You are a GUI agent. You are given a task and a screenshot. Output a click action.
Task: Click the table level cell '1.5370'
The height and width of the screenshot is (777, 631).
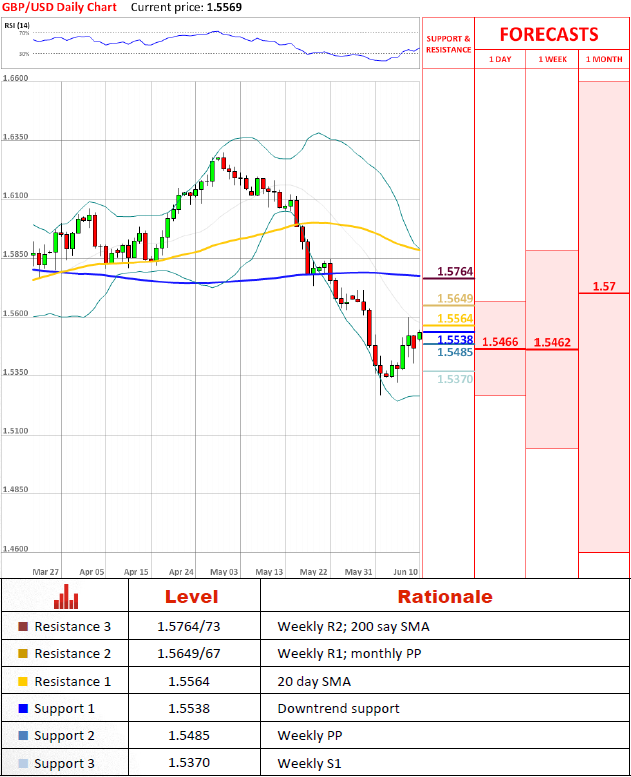[x=189, y=763]
